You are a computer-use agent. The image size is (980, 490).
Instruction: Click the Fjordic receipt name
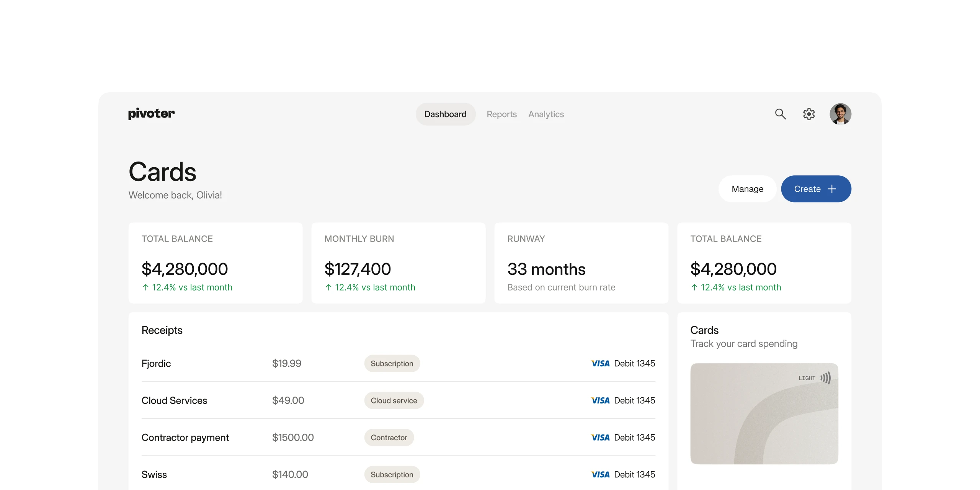(x=156, y=364)
